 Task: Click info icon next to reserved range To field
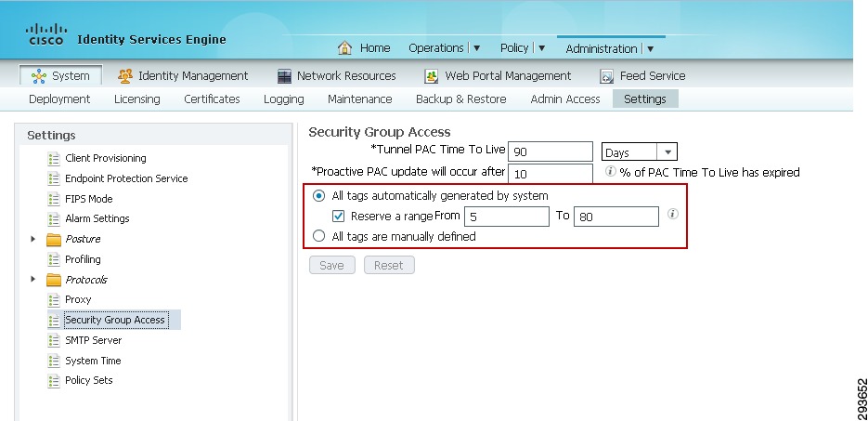[x=673, y=214]
